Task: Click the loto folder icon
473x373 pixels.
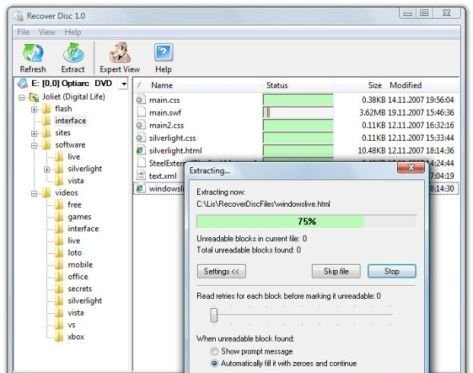Action: (59, 253)
